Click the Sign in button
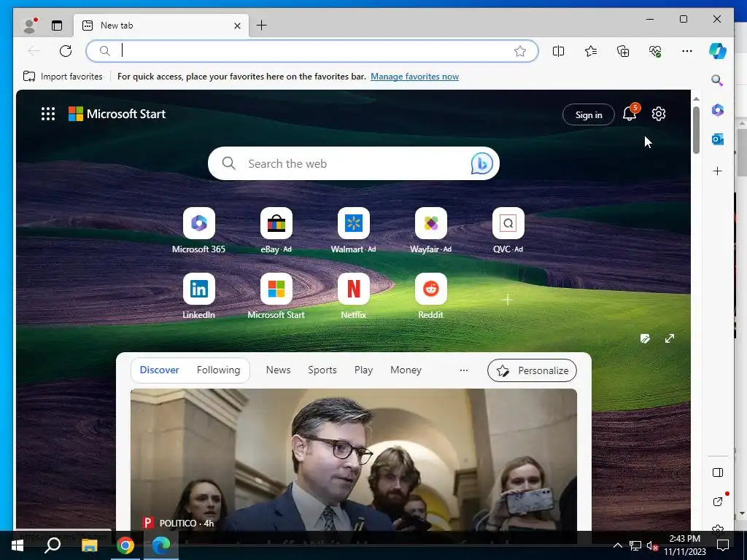 tap(589, 114)
